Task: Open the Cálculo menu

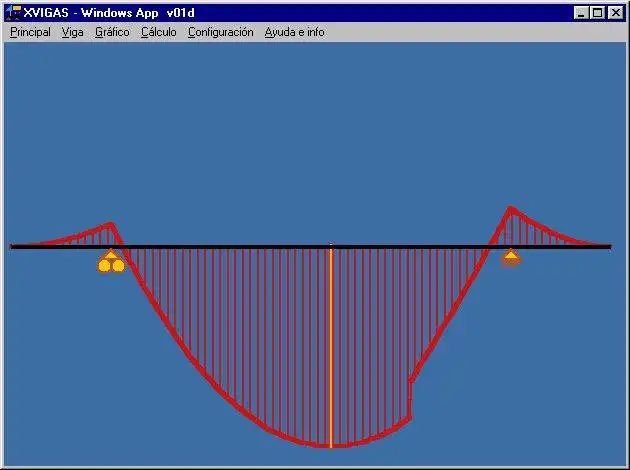Action: coord(159,32)
